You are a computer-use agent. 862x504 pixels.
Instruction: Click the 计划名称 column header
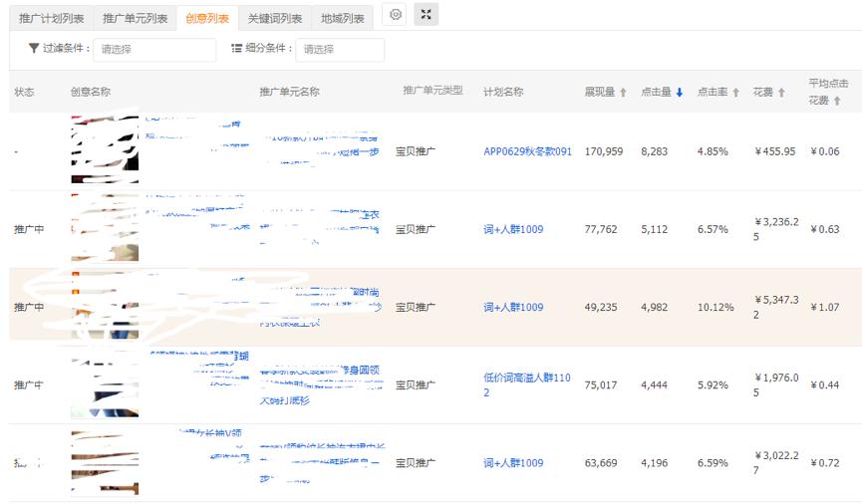503,92
